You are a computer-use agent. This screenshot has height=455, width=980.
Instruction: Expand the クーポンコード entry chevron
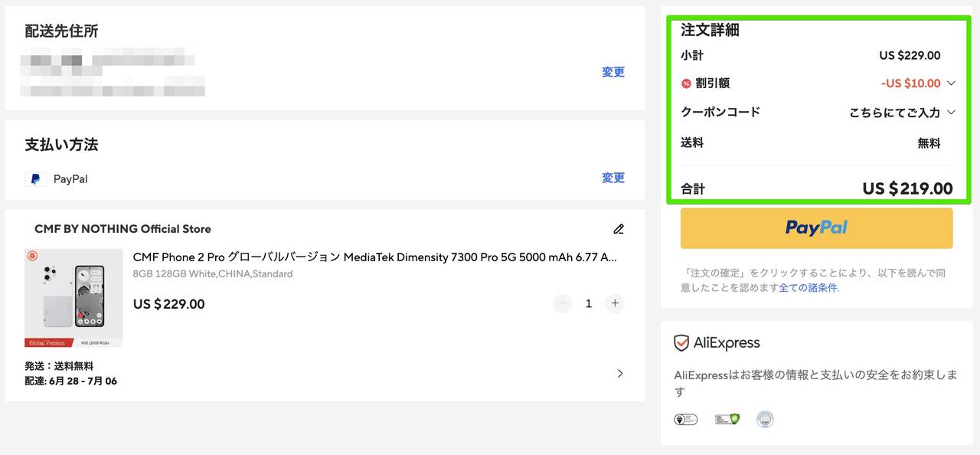coord(952,113)
